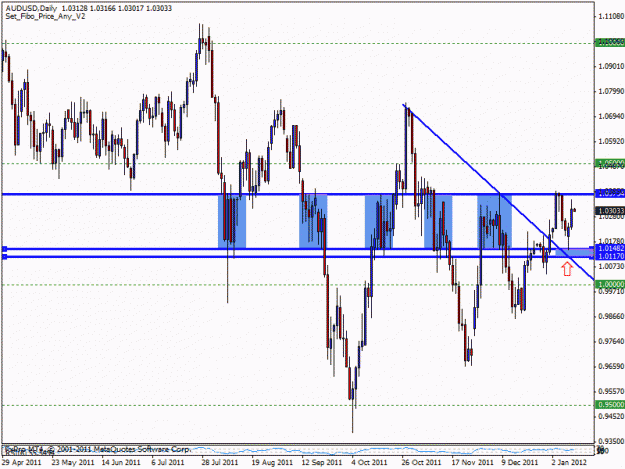Click the 1.10060 green price level label
Viewport: 625px width, 469px height.
pyautogui.click(x=610, y=41)
